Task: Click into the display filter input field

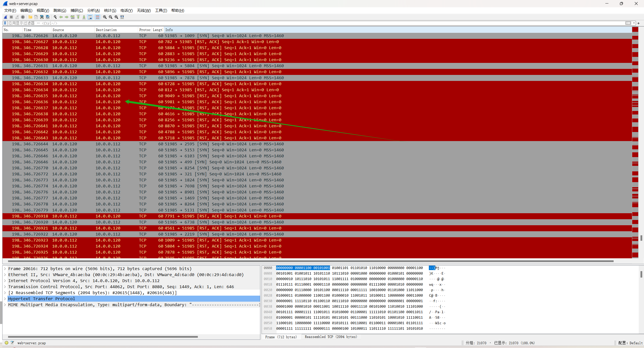Action: [x=301, y=23]
